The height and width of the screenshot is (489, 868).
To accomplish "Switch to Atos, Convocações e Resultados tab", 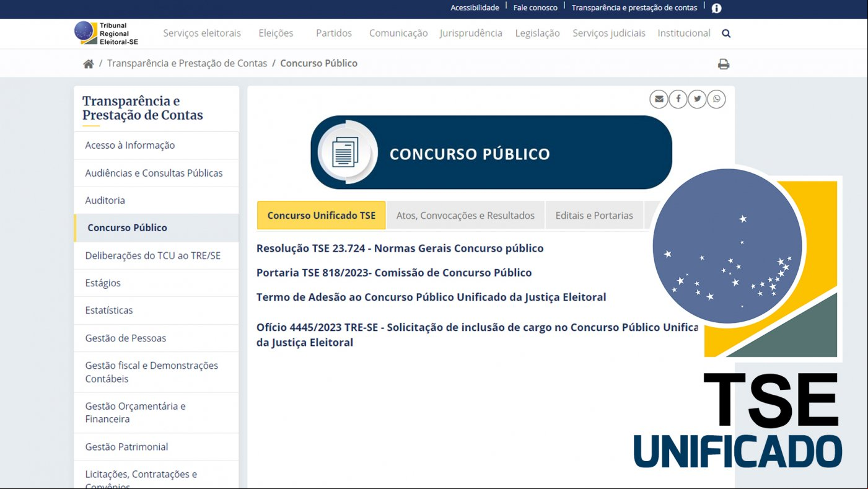I will (465, 216).
